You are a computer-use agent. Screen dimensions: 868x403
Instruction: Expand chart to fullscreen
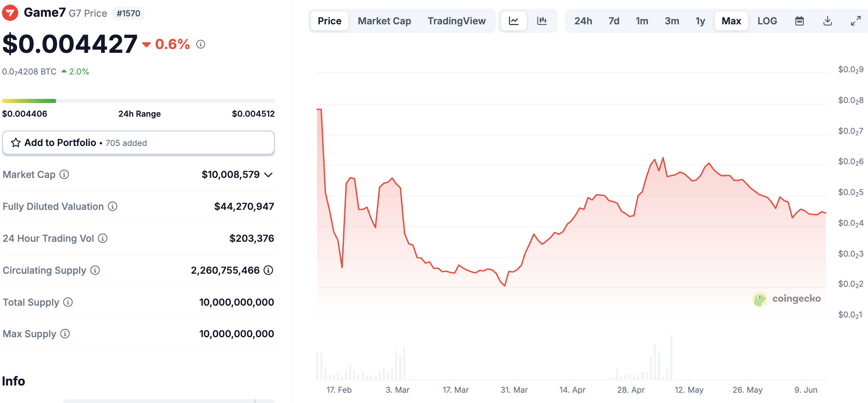click(x=856, y=21)
